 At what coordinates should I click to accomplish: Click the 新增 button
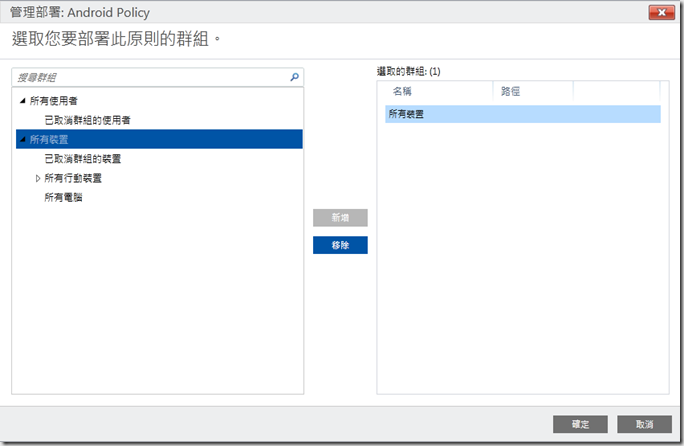[x=340, y=218]
